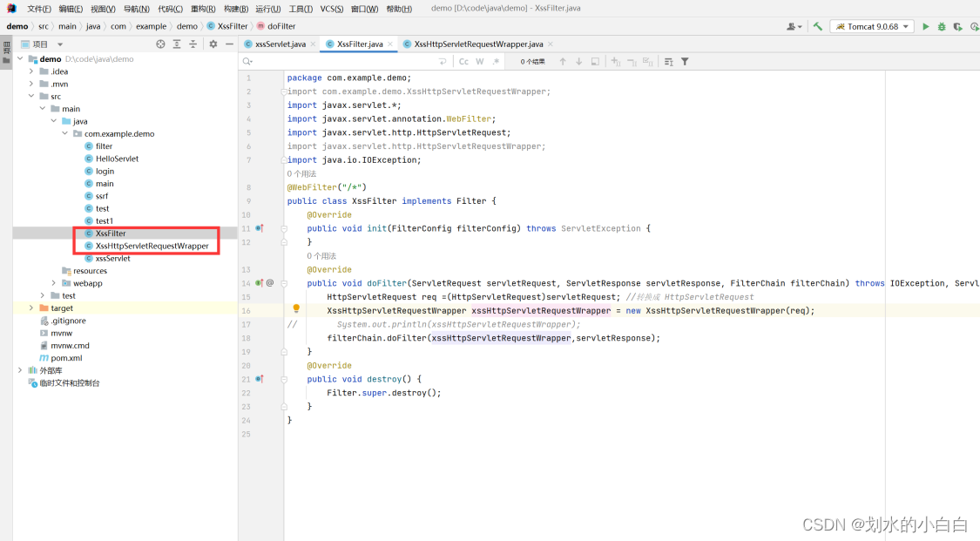This screenshot has width=980, height=541.
Task: Close the XssFilter.java tab
Action: (390, 44)
